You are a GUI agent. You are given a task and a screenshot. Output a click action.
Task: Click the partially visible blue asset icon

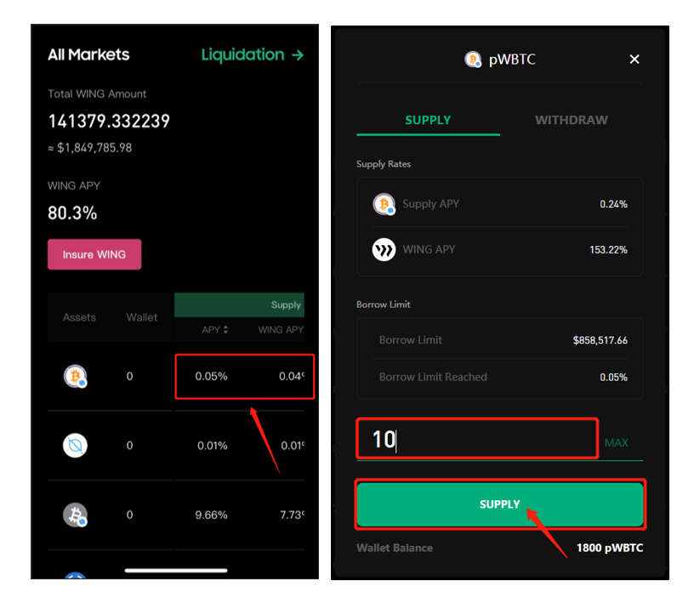click(x=77, y=576)
